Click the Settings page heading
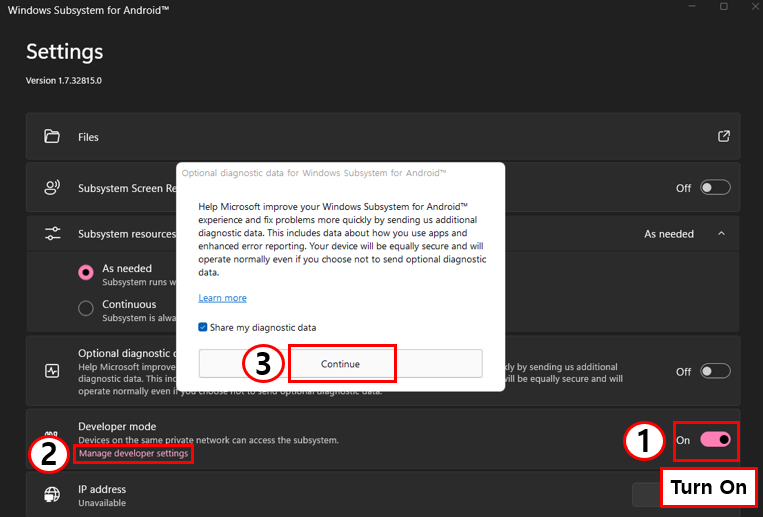Viewport: 763px width, 517px height. point(64,52)
